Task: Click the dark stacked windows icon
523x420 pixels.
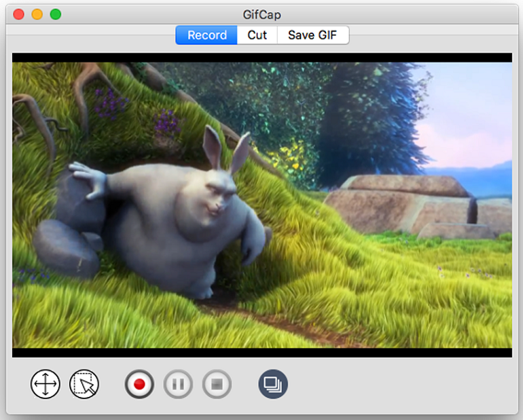Action: [273, 384]
